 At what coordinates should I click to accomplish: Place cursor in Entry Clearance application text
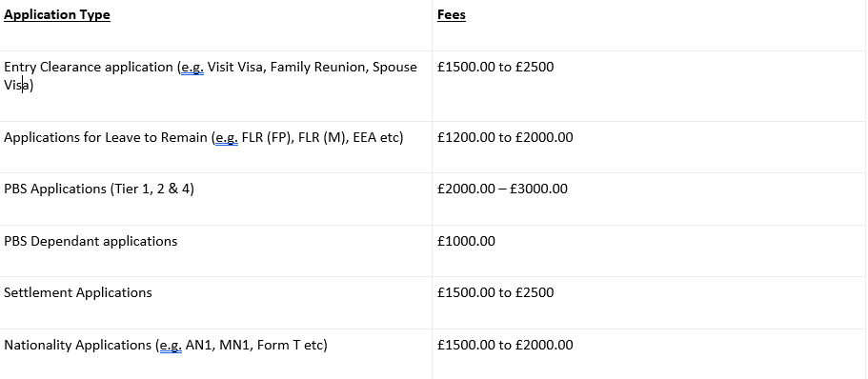[x=211, y=76]
